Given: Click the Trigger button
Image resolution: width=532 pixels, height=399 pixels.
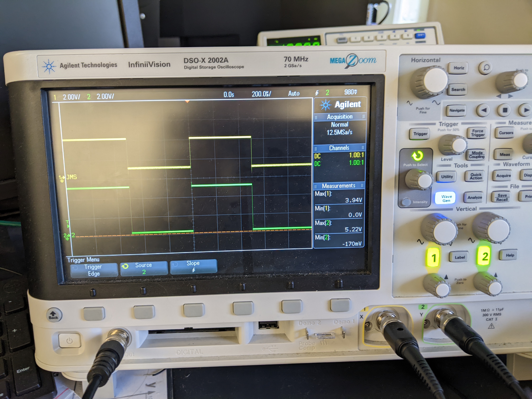Looking at the screenshot, I should 420,134.
